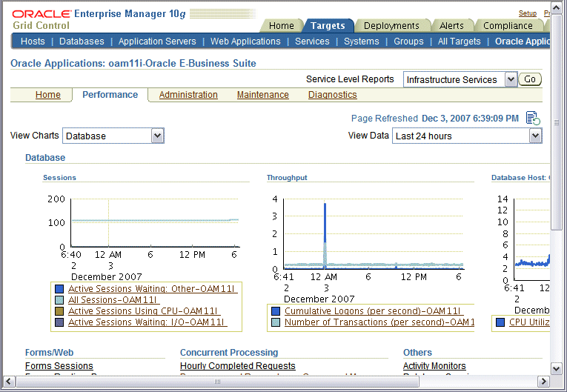This screenshot has width=567, height=392.
Task: Open the Alerts tab
Action: click(x=451, y=26)
